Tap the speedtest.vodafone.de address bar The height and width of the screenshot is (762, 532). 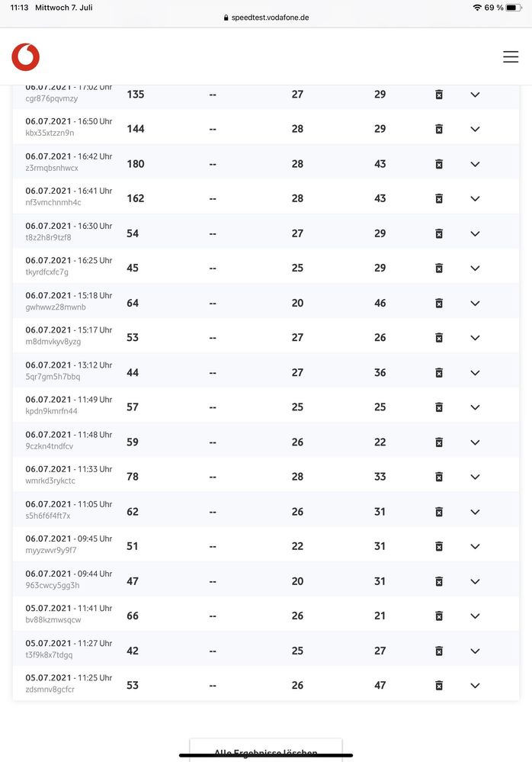pyautogui.click(x=266, y=18)
